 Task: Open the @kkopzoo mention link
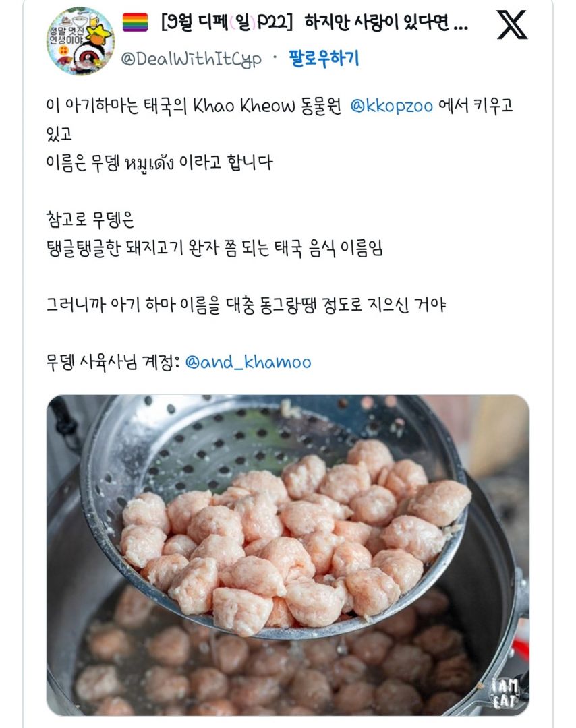(391, 105)
